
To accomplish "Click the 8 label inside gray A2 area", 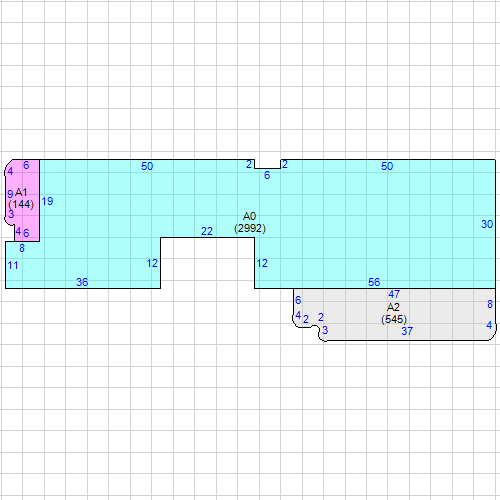I will coord(490,304).
